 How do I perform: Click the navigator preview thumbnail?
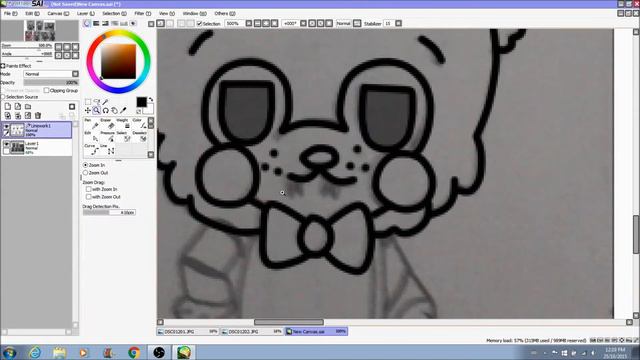click(x=40, y=31)
